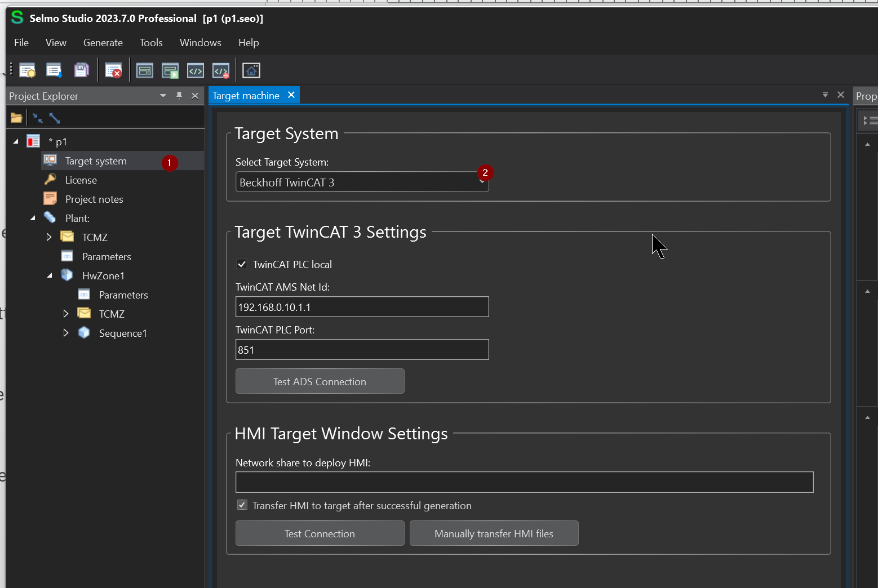Open the Help menu
The width and height of the screenshot is (878, 588).
tap(249, 43)
